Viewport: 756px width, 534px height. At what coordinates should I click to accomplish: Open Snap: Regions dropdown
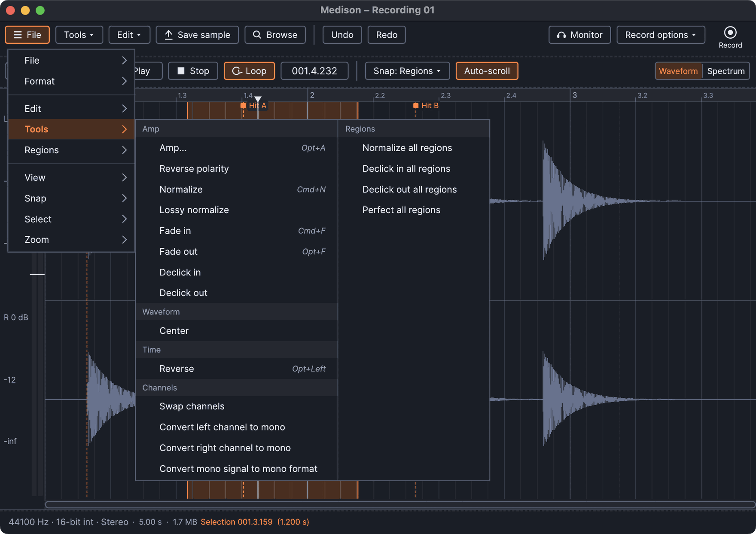point(407,71)
